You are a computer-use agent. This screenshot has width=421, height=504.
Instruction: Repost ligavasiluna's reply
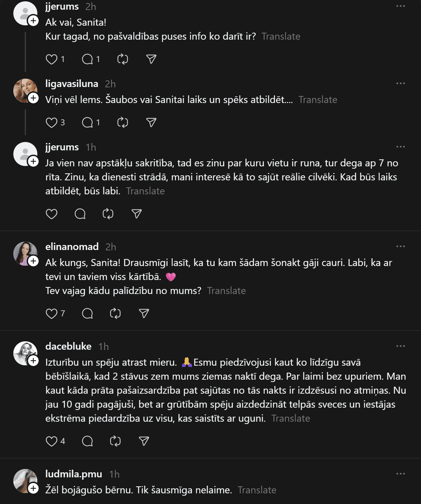click(123, 123)
